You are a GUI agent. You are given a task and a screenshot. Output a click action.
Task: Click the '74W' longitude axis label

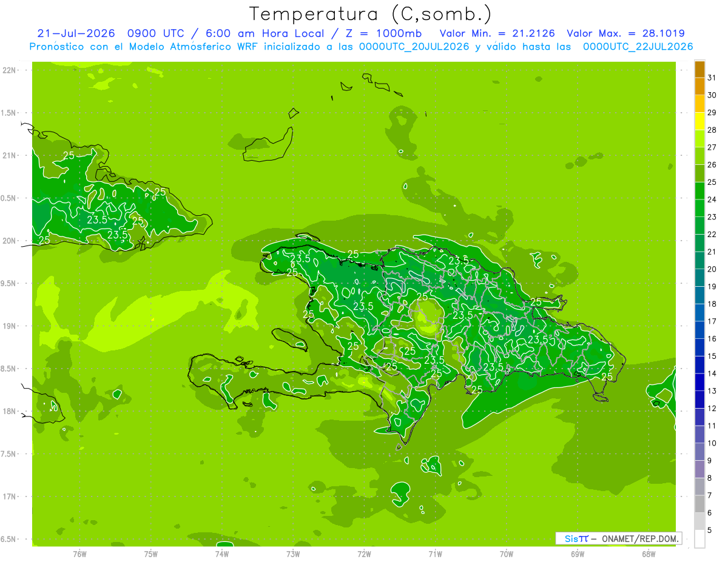pyautogui.click(x=221, y=554)
